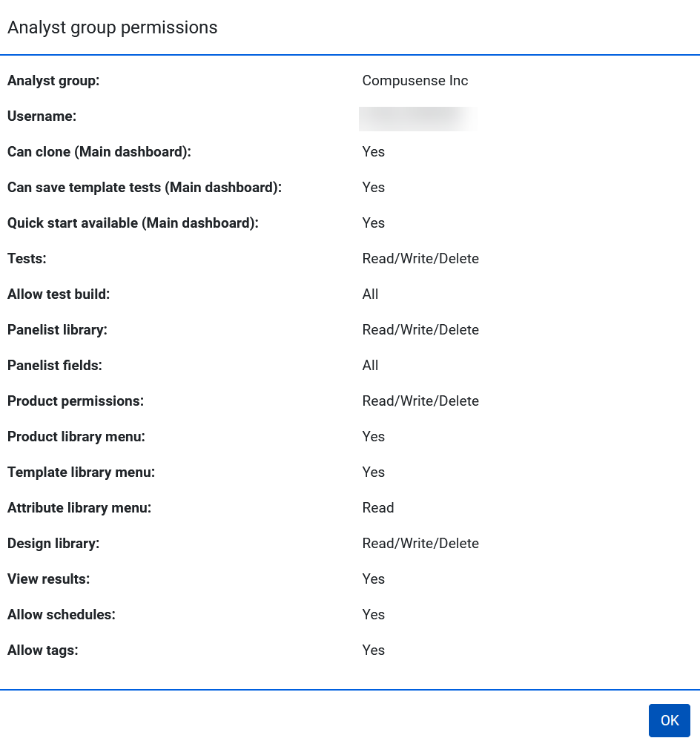Select the Yes value for View results

374,579
